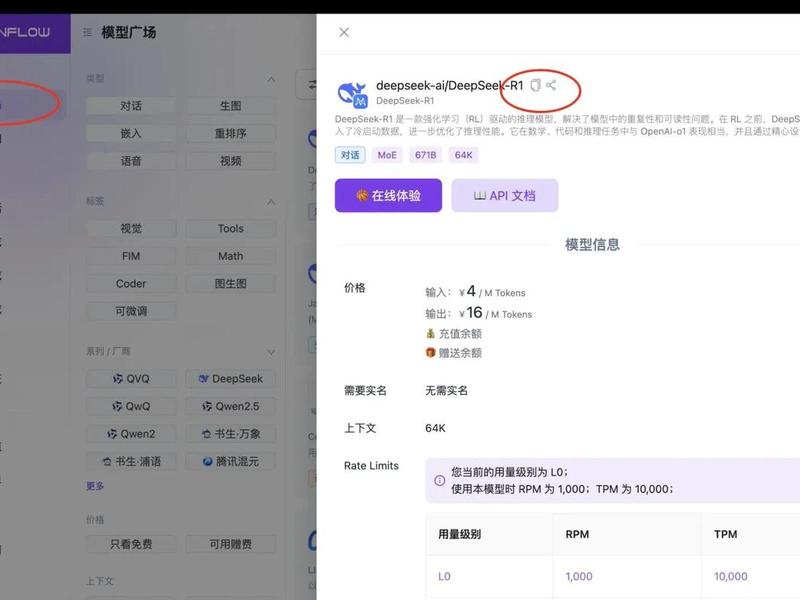Toggle the sidebar menu icon beside 模型广场
The width and height of the screenshot is (800, 600).
point(87,32)
